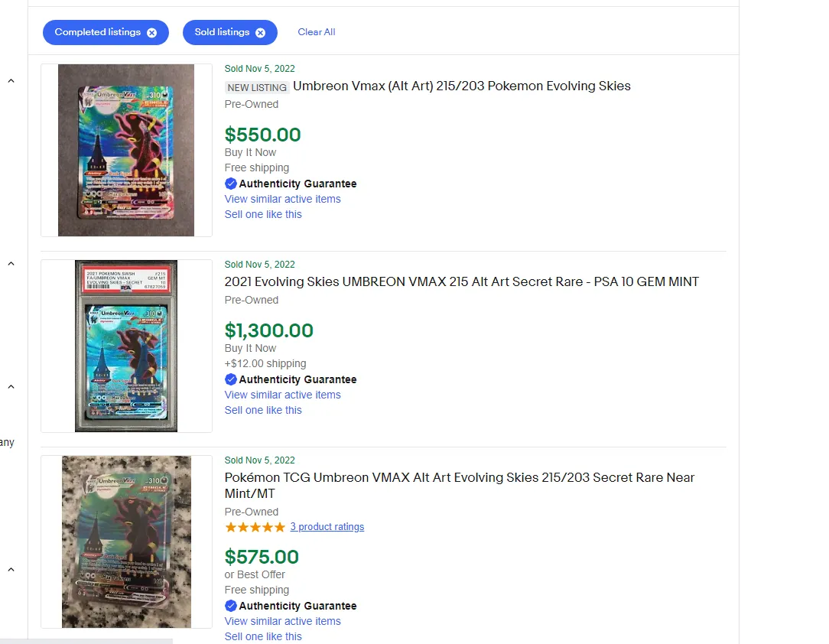
Task: Open the PSA 10 graded card thumbnail
Action: pyautogui.click(x=126, y=346)
